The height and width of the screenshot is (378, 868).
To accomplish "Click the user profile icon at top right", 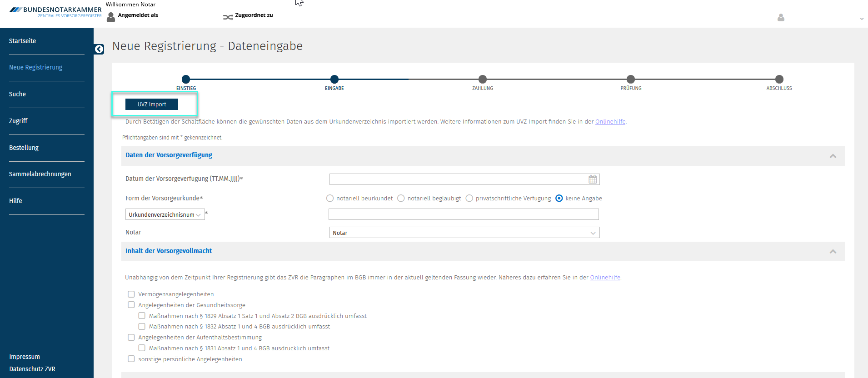I will click(x=781, y=18).
